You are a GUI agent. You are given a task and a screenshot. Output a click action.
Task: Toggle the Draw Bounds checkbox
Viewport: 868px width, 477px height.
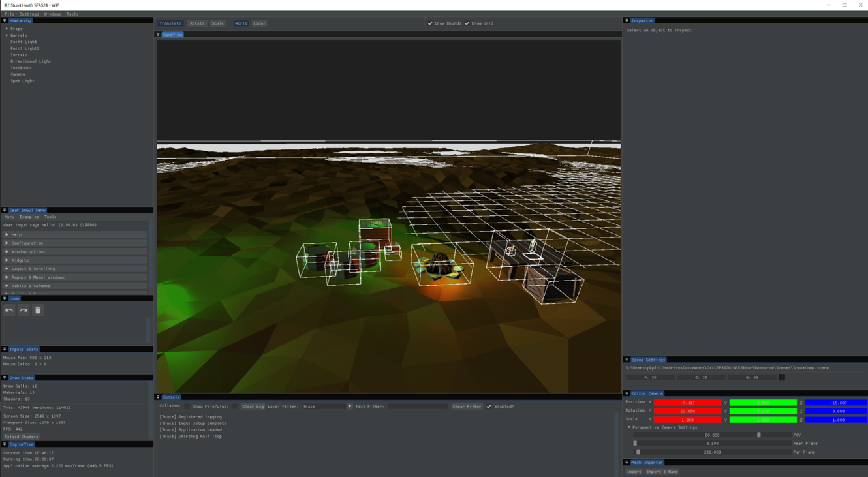430,23
